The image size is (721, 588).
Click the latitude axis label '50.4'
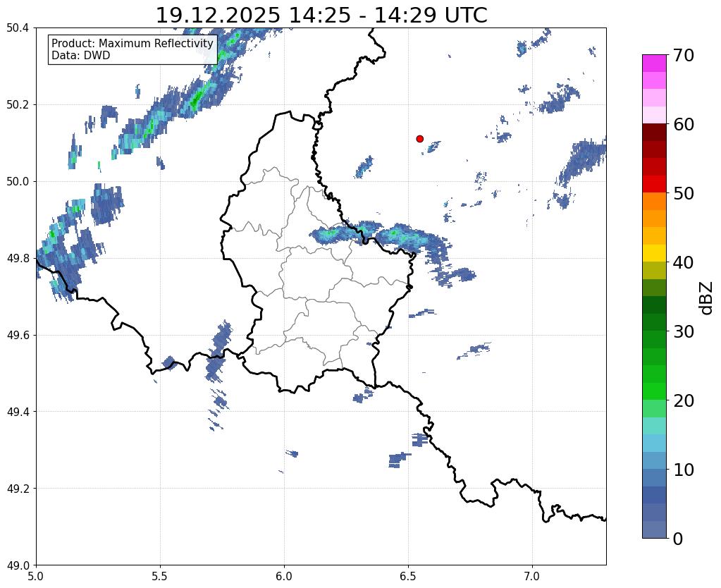[18, 28]
